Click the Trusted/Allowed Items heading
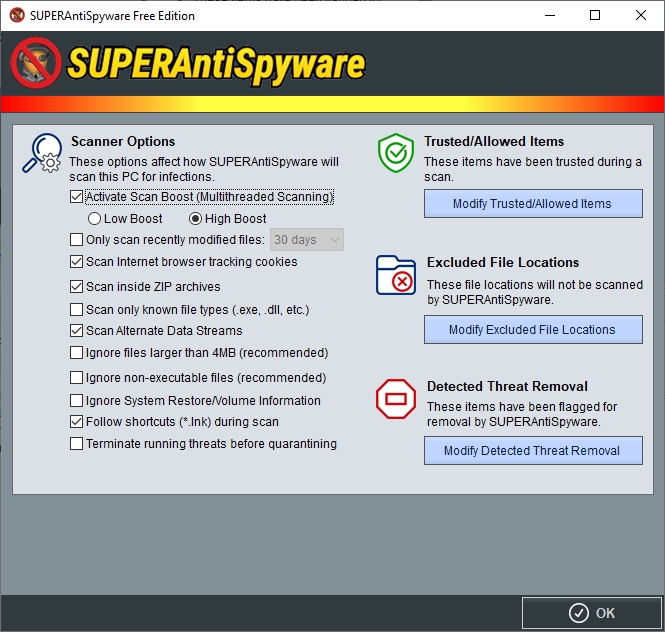The height and width of the screenshot is (632, 665). (494, 141)
